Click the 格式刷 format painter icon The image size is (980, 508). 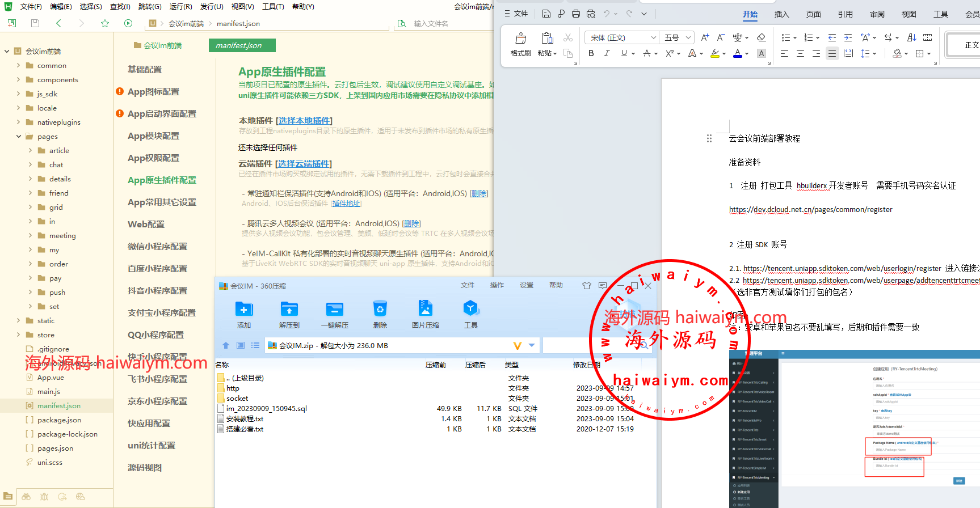[520, 39]
